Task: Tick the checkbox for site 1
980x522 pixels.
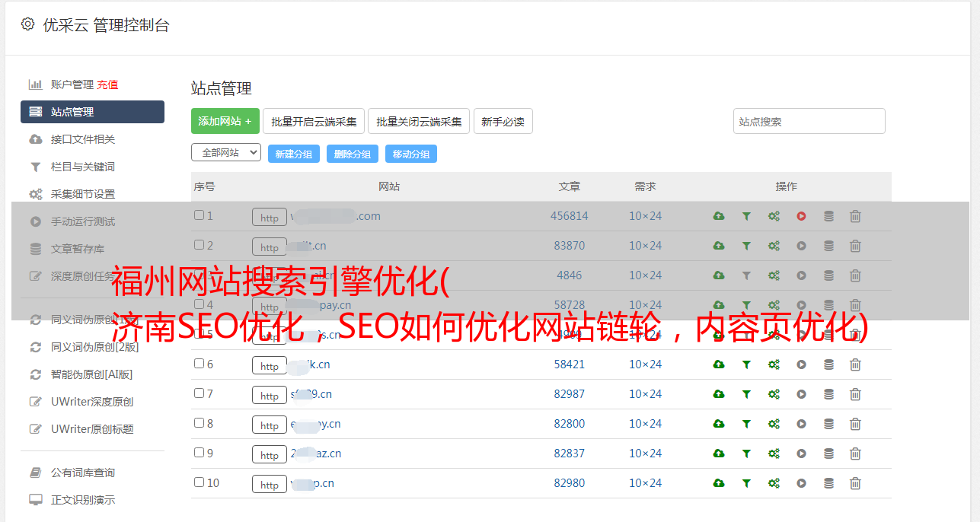Action: coord(199,215)
